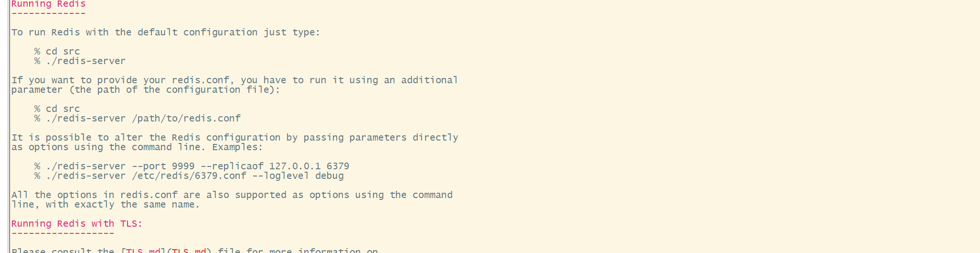Click the line starting "It is possible to alter"
Image resolution: width=980 pixels, height=253 pixels.
(x=234, y=138)
